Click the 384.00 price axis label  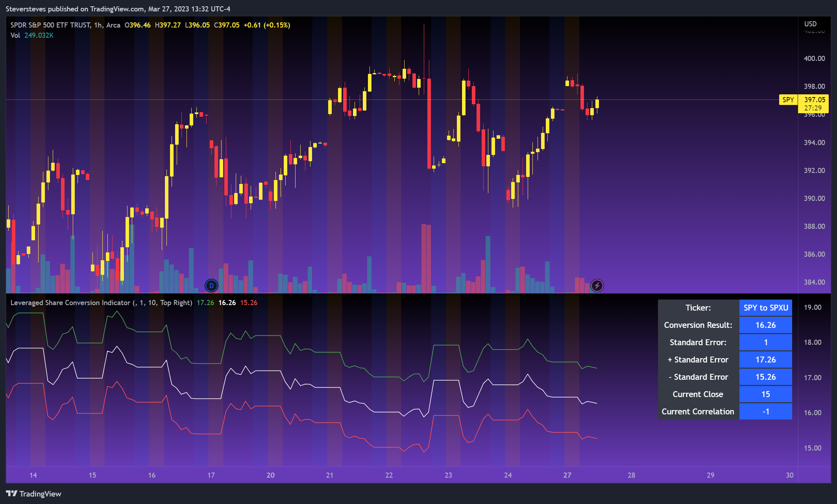tap(814, 282)
